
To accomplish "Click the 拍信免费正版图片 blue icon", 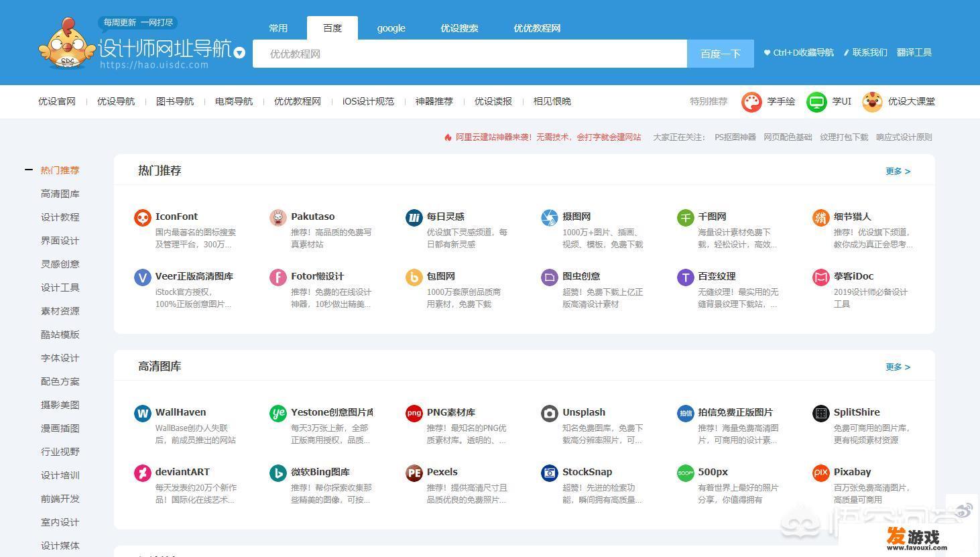I will (686, 414).
